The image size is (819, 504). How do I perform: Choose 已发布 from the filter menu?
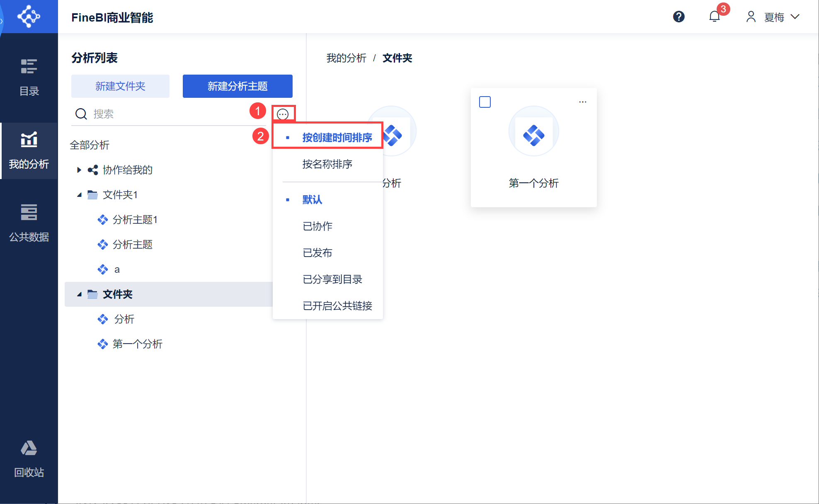(x=317, y=253)
